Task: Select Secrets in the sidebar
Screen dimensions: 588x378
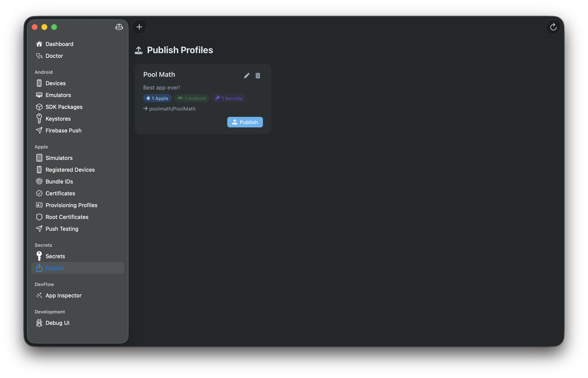Action: (x=55, y=256)
